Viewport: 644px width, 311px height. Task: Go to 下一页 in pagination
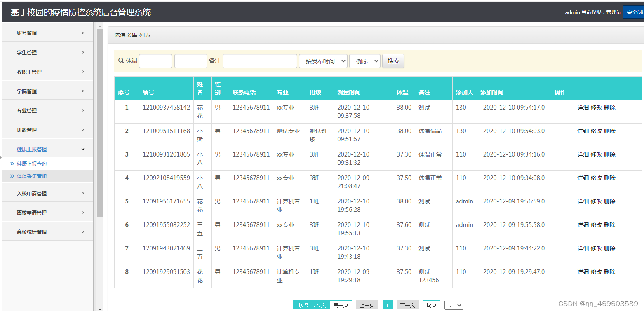point(407,305)
